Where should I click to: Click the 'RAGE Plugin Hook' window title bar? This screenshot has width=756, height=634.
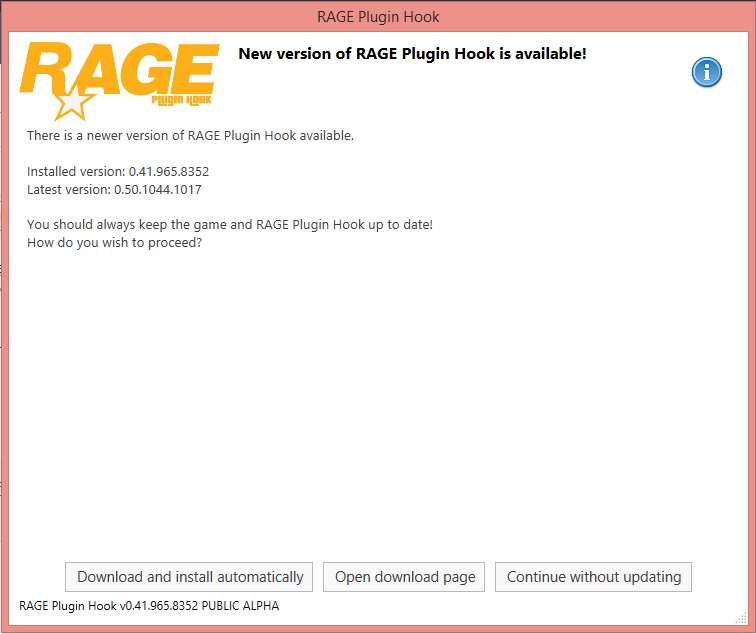(378, 17)
